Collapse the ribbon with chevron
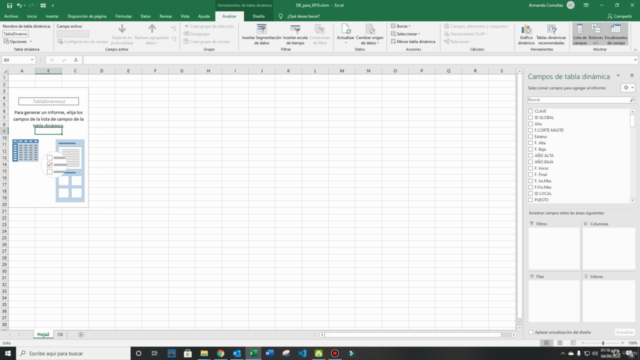Viewport: 640px width, 360px height. (x=635, y=50)
